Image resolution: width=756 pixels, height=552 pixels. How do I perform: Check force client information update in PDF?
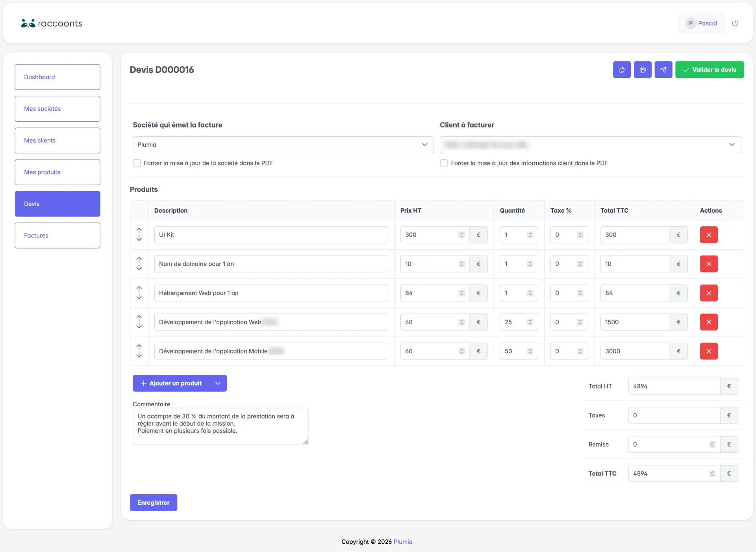point(444,163)
